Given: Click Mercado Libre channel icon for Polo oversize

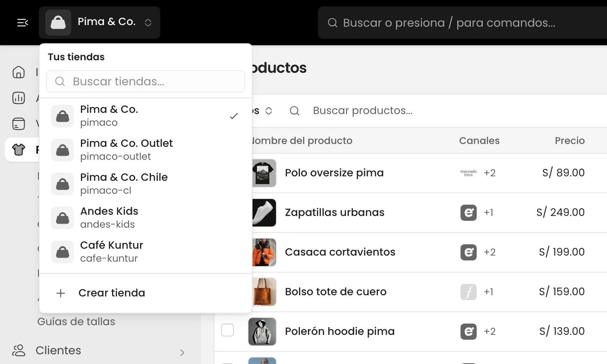Looking at the screenshot, I should (469, 173).
